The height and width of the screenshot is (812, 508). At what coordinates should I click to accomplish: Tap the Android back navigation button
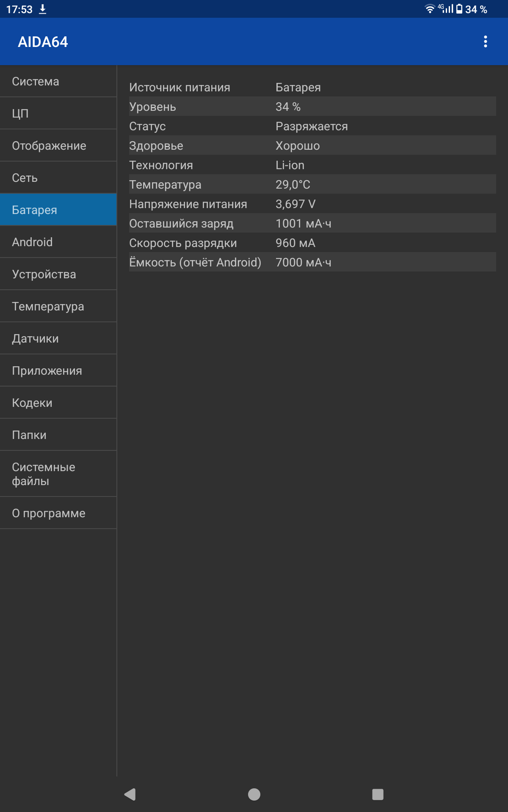coord(130,794)
